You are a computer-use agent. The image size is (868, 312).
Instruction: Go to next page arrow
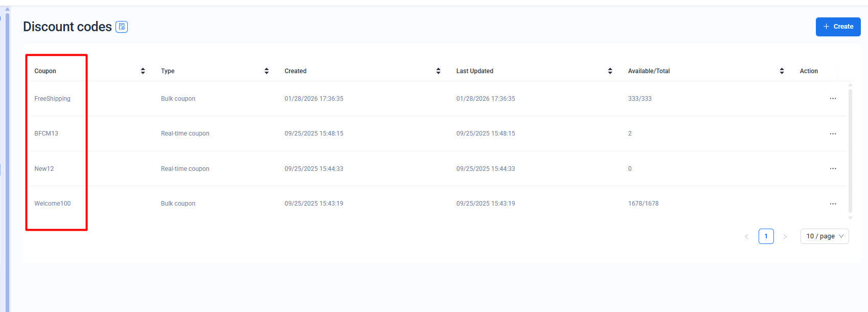pyautogui.click(x=785, y=236)
